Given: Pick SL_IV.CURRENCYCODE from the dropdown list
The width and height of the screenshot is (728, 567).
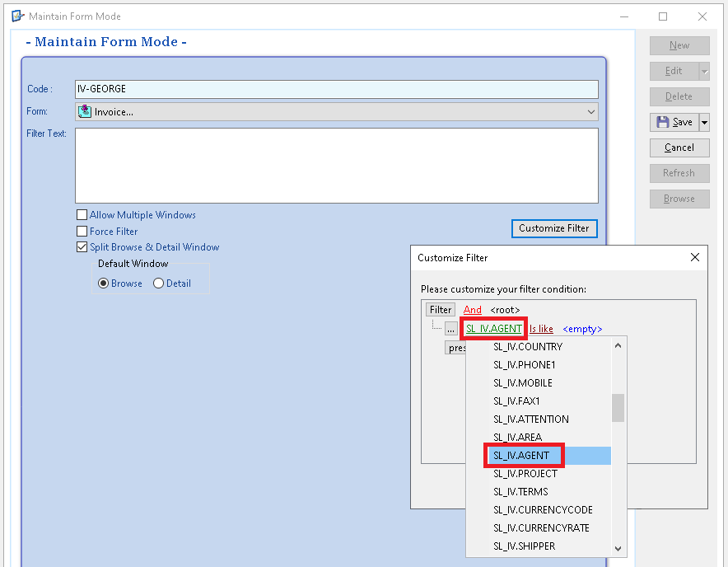Looking at the screenshot, I should coord(542,510).
